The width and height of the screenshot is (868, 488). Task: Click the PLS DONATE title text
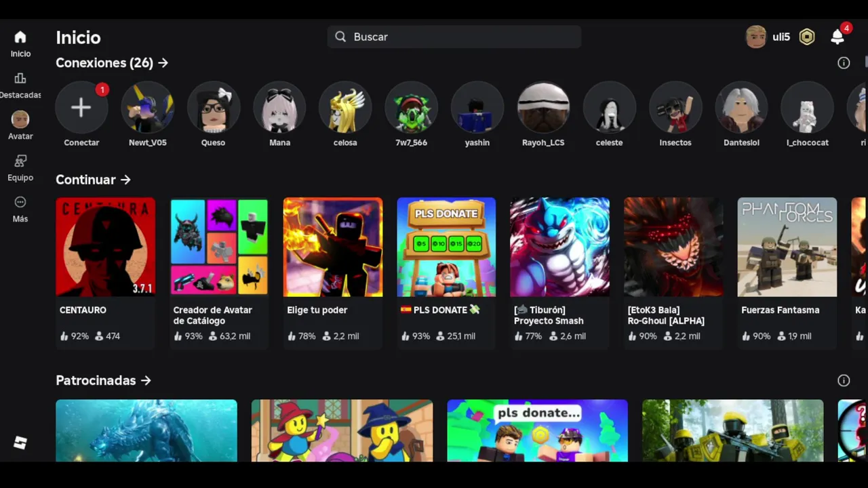440,310
